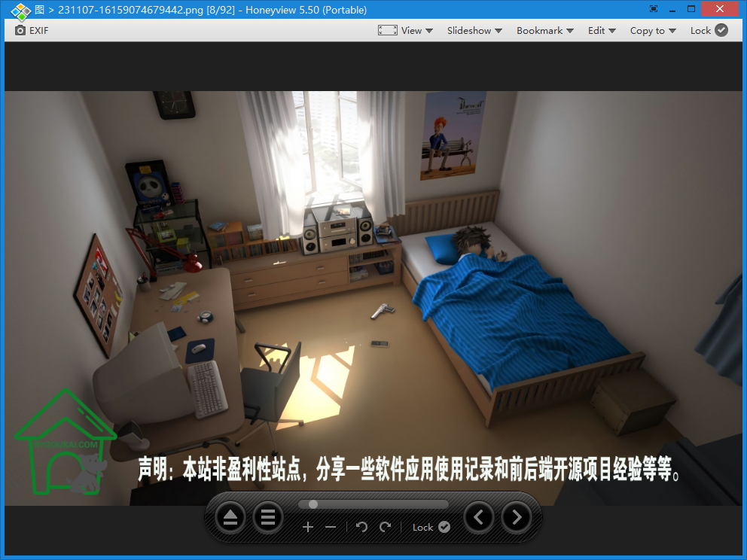Toggle the fit-to-window icon beside View
The height and width of the screenshot is (560, 747).
coord(387,30)
